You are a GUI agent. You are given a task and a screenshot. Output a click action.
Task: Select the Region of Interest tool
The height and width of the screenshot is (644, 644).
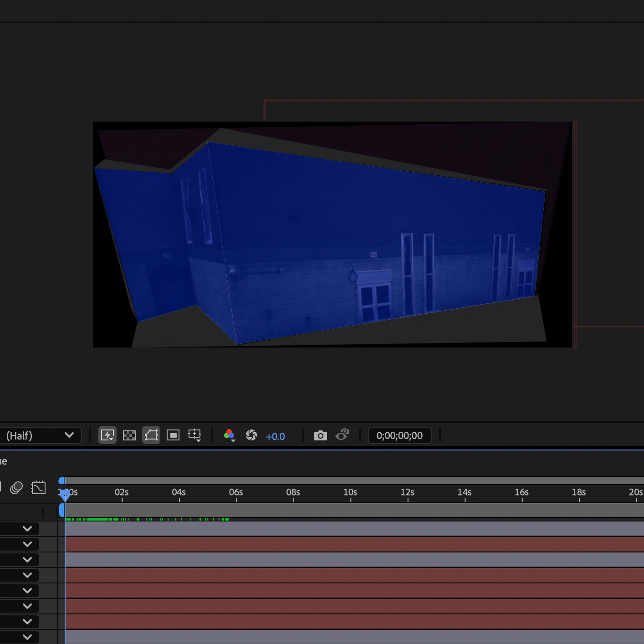[x=173, y=435]
